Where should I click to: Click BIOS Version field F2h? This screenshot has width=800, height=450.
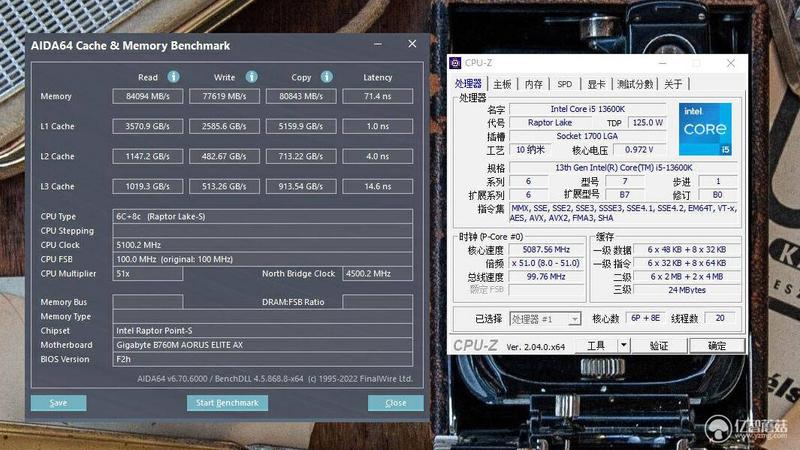(262, 359)
